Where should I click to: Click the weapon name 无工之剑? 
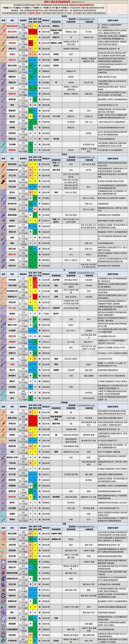(12, 175)
